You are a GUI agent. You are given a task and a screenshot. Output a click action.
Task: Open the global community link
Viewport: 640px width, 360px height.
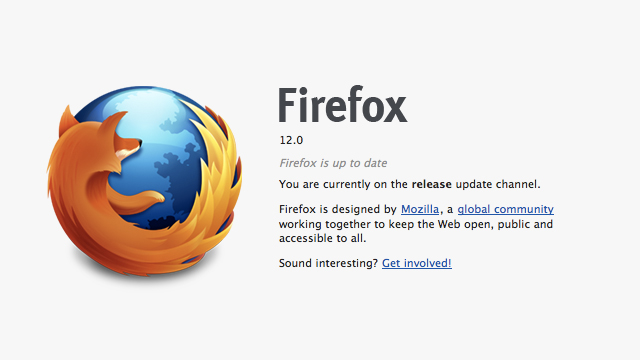(x=505, y=209)
